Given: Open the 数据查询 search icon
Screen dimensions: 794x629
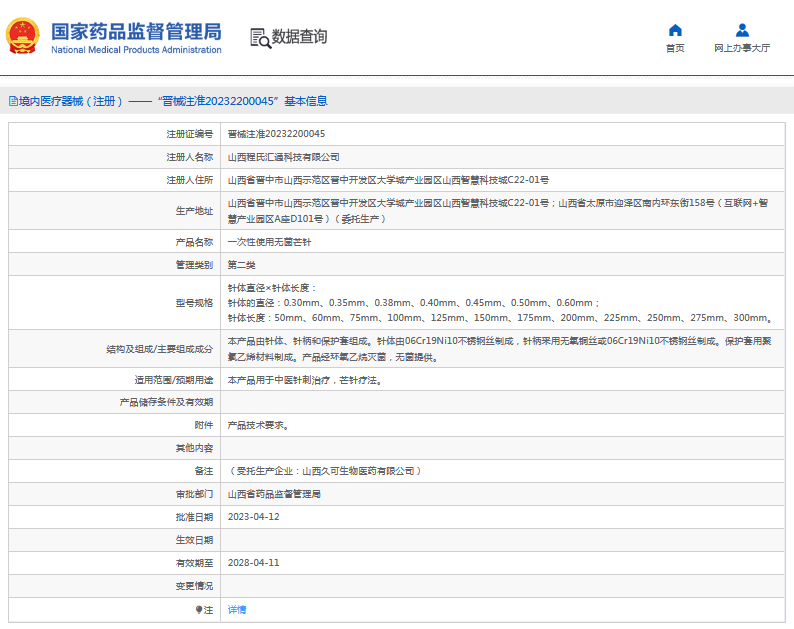Looking at the screenshot, I should click(260, 38).
